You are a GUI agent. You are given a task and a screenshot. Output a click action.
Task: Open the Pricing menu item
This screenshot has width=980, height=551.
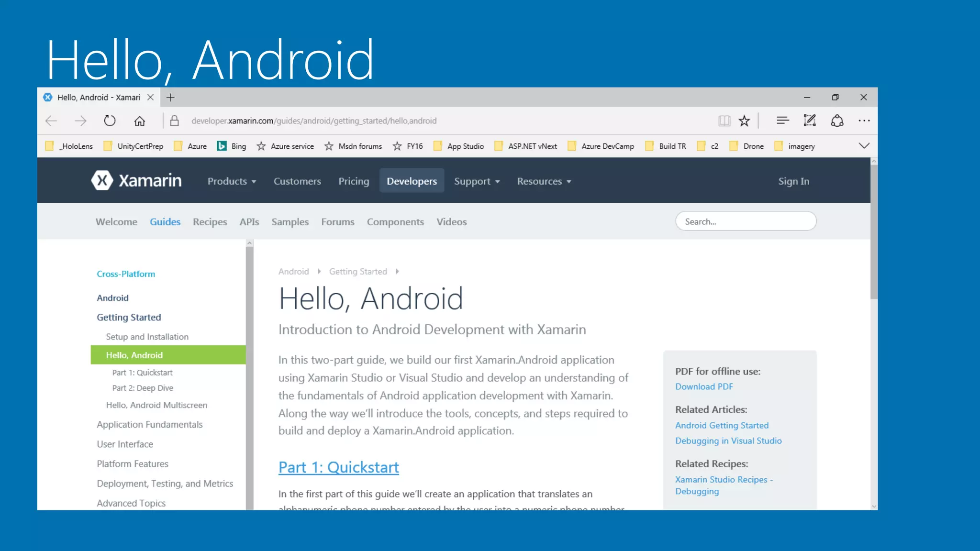tap(354, 181)
